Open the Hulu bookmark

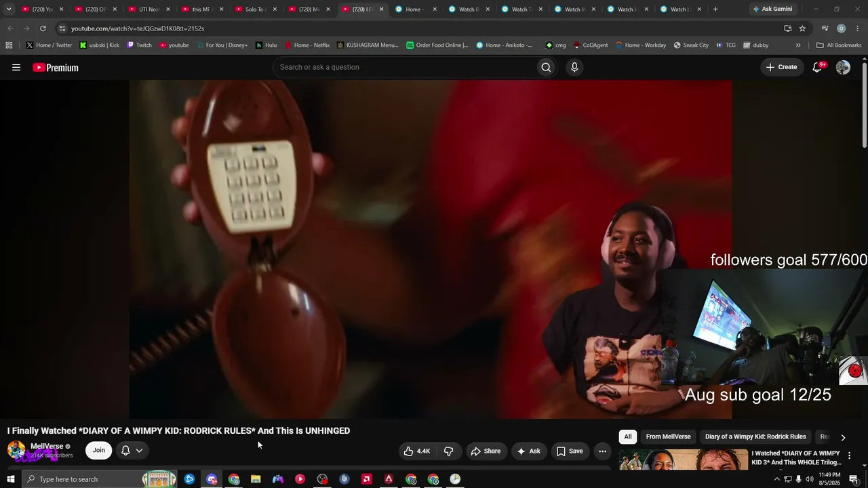click(266, 45)
